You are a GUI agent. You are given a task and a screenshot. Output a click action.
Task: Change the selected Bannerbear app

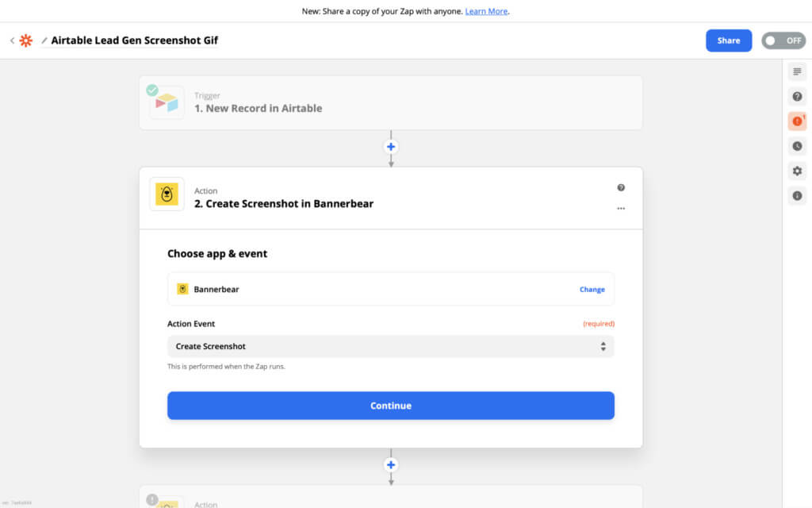592,289
